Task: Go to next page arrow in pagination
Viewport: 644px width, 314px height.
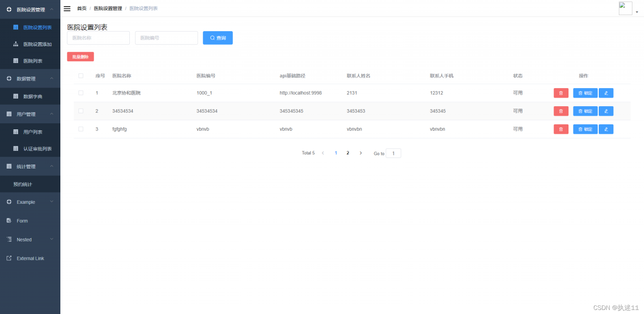Action: click(361, 153)
